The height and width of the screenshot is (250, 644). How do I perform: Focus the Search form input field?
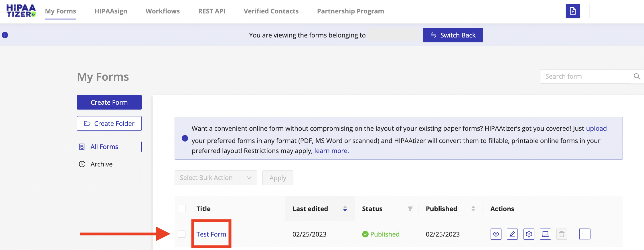pos(584,76)
